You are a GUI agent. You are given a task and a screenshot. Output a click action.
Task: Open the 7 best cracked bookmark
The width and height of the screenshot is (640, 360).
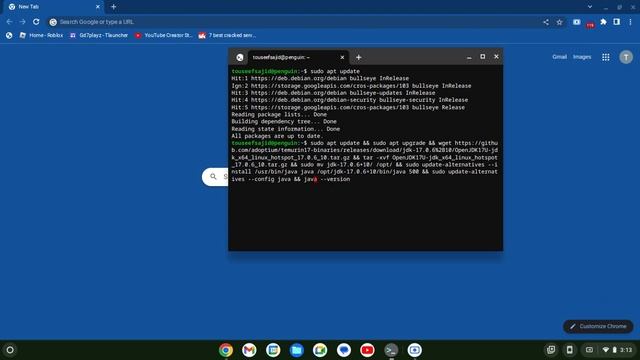[227, 36]
